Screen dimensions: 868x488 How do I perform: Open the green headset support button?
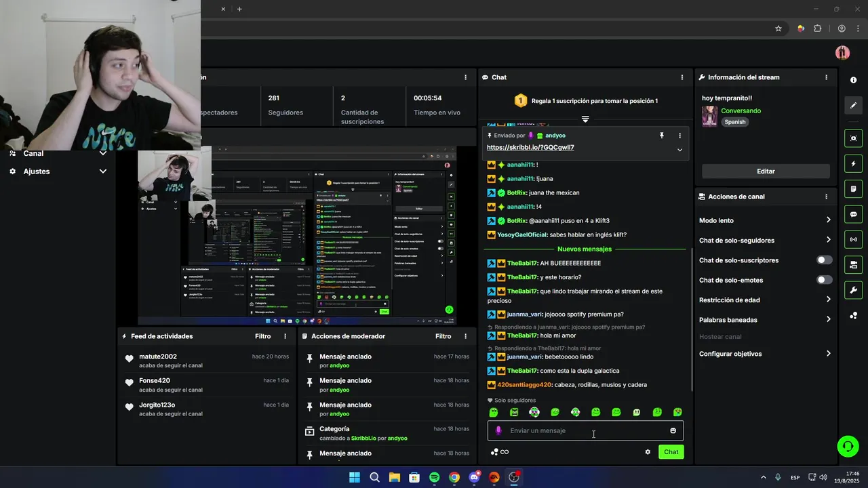pos(848,446)
